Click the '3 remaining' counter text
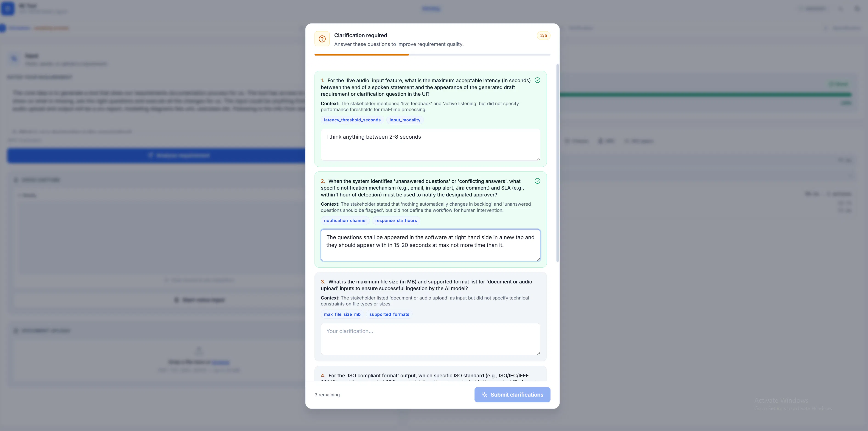The width and height of the screenshot is (868, 431). click(x=327, y=395)
